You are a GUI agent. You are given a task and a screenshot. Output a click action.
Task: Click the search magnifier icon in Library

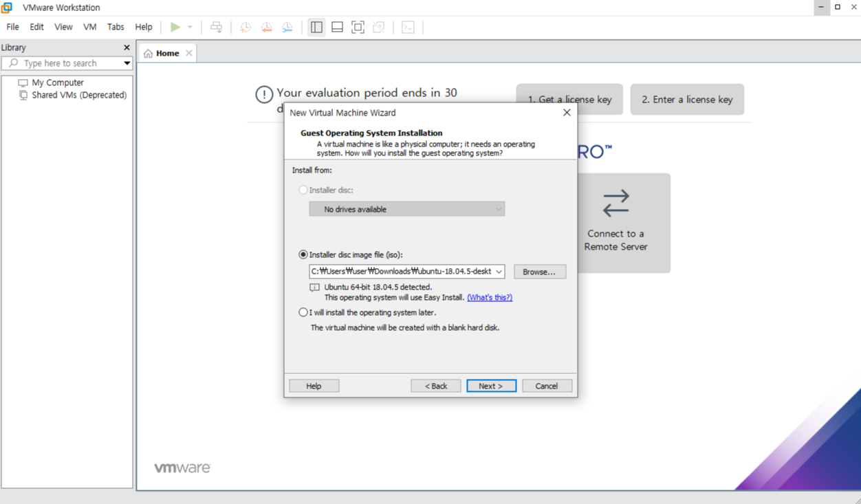13,63
